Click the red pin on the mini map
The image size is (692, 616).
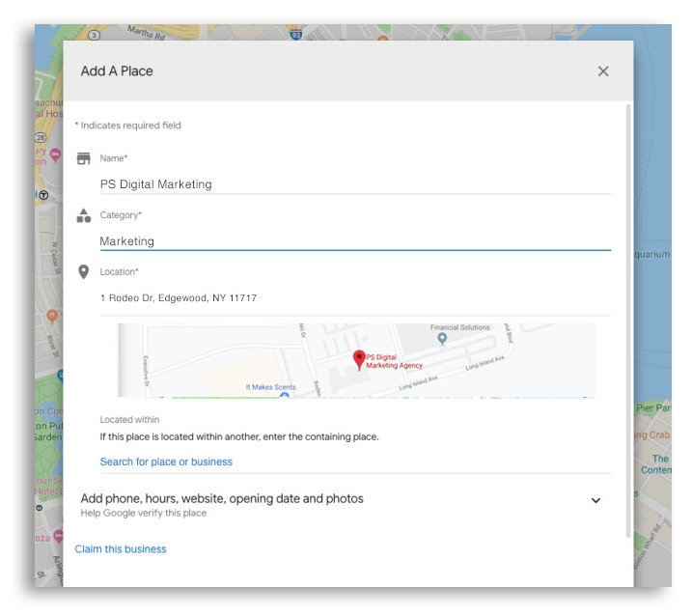coord(359,359)
